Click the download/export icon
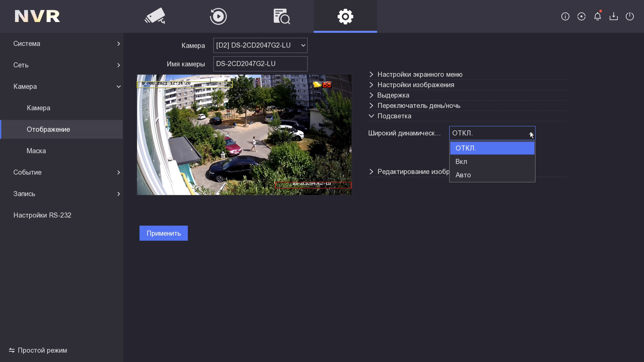644x362 pixels. click(x=614, y=17)
